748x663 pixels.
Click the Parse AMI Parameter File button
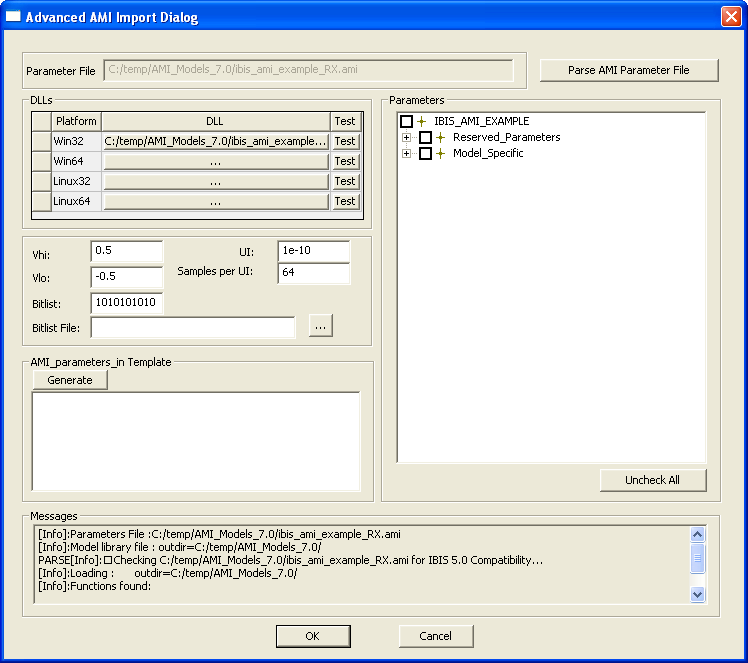pyautogui.click(x=629, y=70)
